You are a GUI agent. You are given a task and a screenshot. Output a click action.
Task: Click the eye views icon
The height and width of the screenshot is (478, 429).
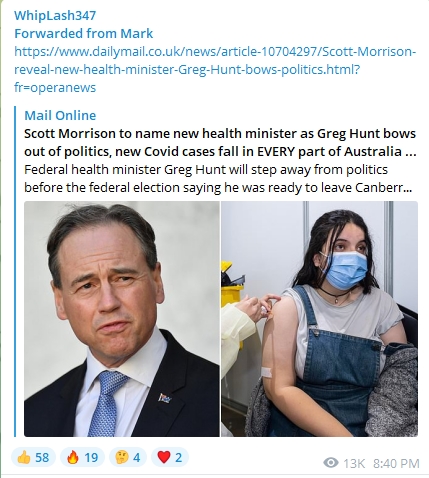(x=331, y=463)
